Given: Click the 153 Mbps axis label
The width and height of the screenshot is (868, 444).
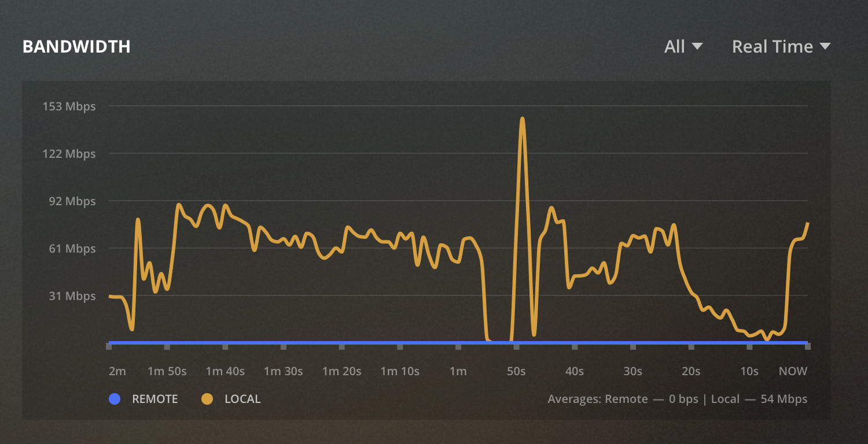Looking at the screenshot, I should point(69,106).
